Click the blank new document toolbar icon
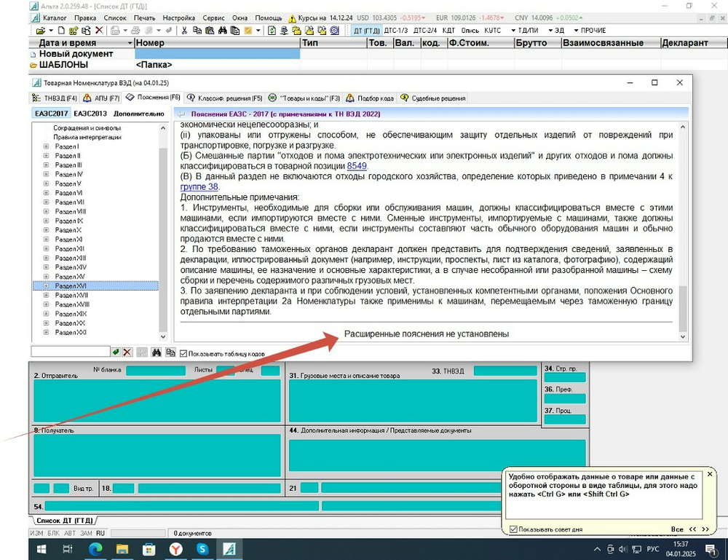The image size is (728, 560). [x=61, y=31]
